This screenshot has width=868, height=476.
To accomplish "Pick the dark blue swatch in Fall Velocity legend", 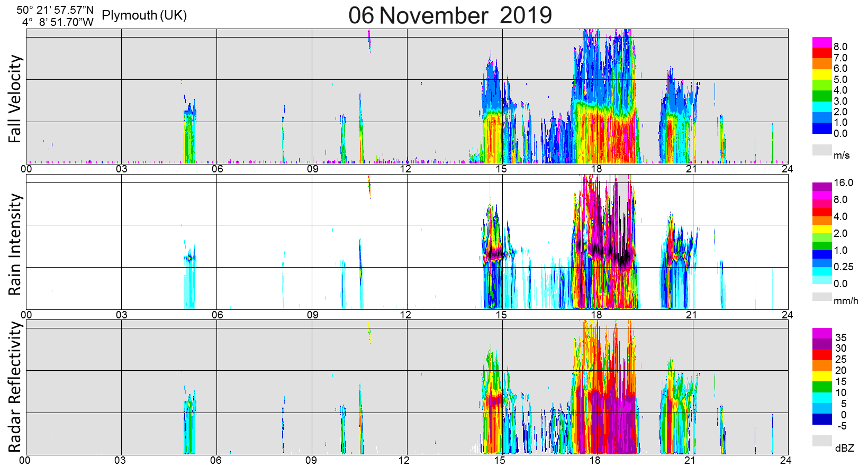I will pos(822,128).
